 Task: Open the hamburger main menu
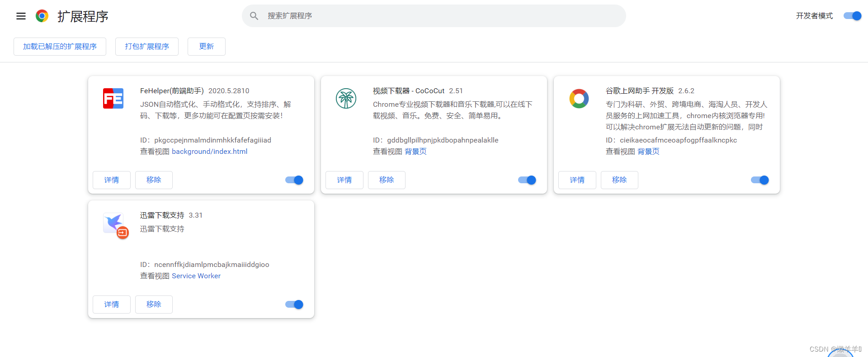coord(21,16)
